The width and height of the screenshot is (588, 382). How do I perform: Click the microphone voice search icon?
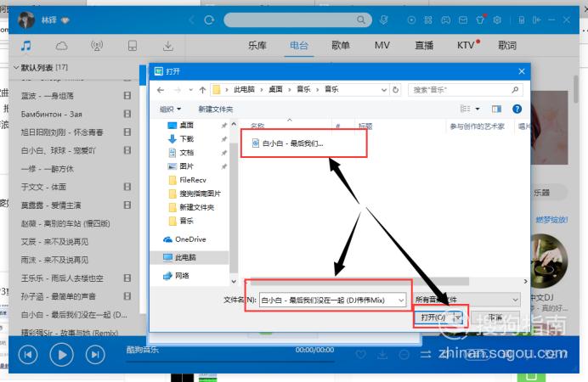[383, 20]
